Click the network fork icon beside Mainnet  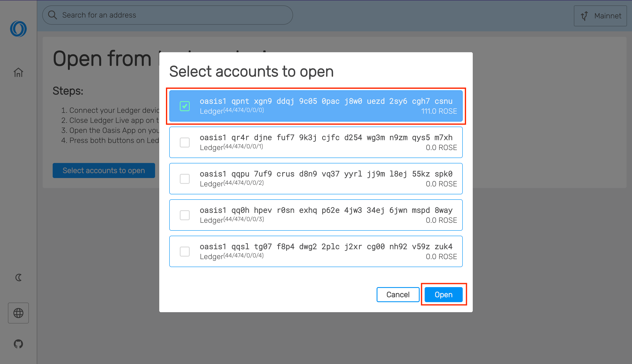coord(584,16)
